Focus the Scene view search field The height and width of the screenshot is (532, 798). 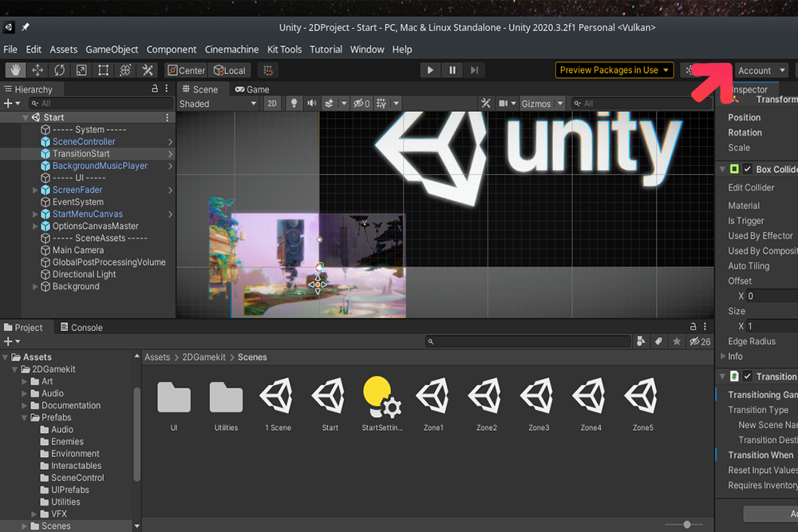(x=642, y=103)
